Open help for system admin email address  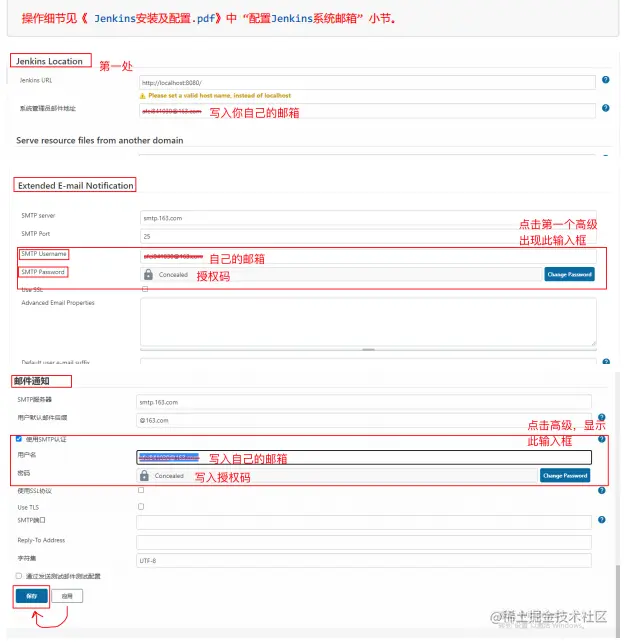tap(605, 108)
